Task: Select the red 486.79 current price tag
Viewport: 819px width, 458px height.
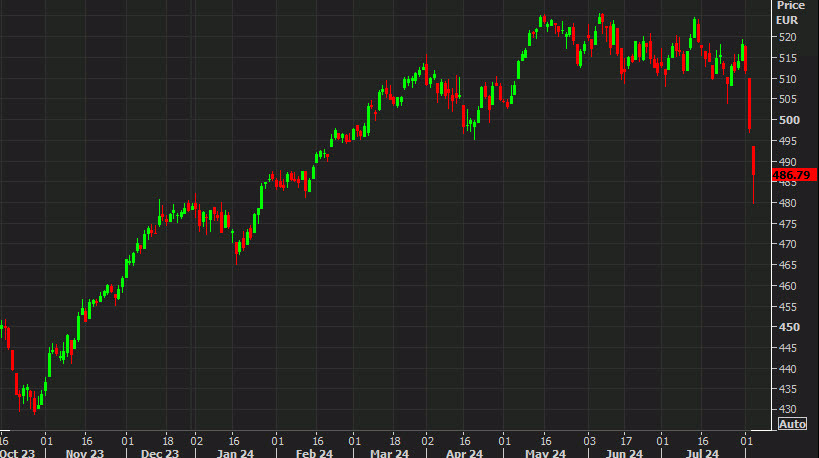Action: pos(794,175)
